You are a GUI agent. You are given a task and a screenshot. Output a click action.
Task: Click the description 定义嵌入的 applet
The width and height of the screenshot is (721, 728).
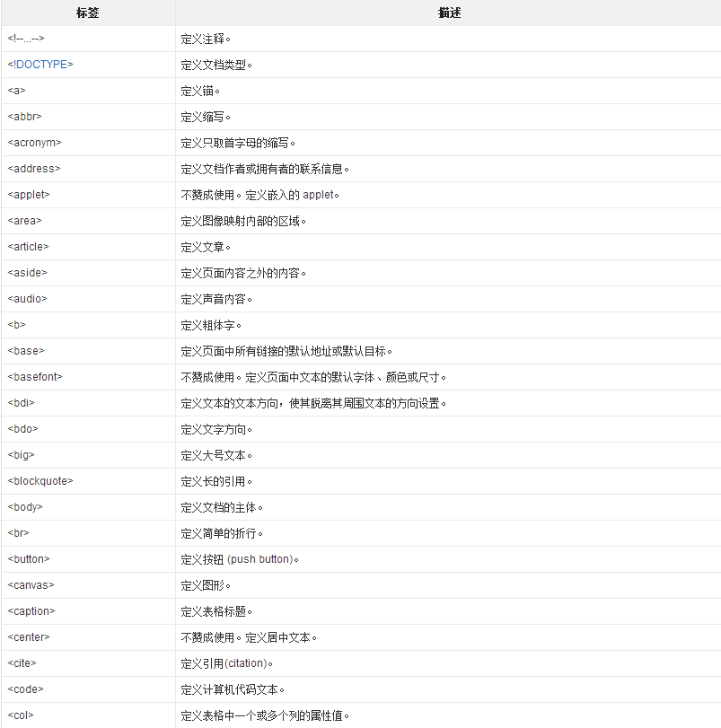tap(293, 195)
